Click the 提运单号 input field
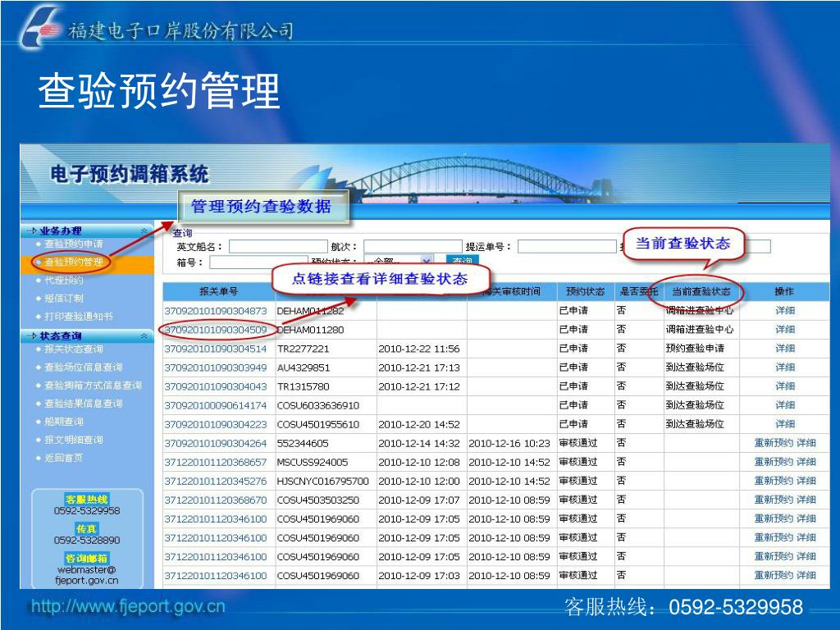840x630 pixels. (x=567, y=246)
